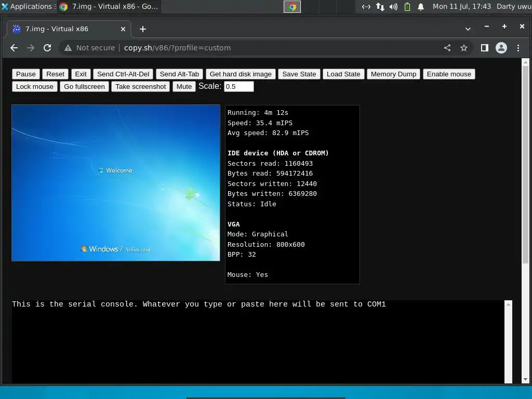
Task: Click the Reset button
Action: [55, 74]
